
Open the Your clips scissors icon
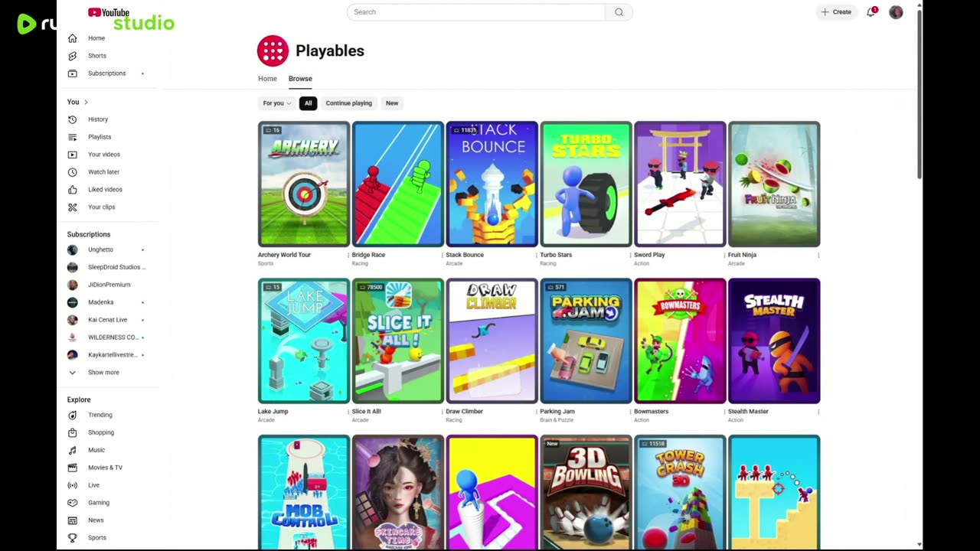72,207
